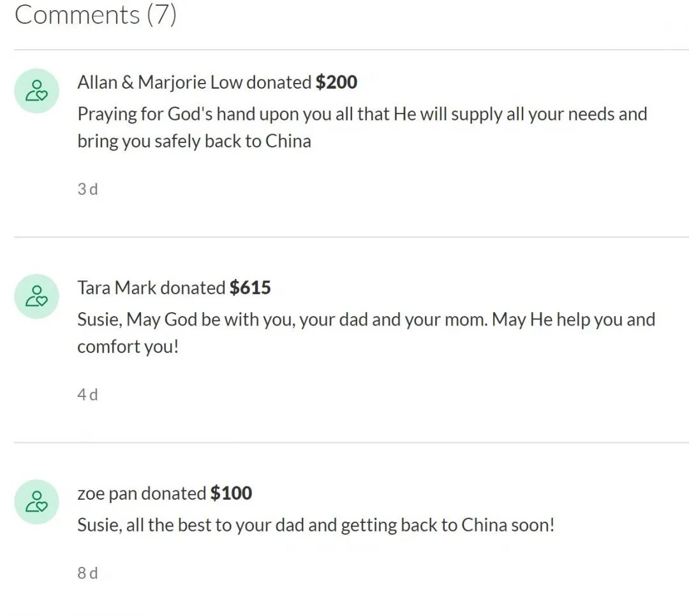Click the 8 d timestamp
This screenshot has height=616, width=689.
87,573
